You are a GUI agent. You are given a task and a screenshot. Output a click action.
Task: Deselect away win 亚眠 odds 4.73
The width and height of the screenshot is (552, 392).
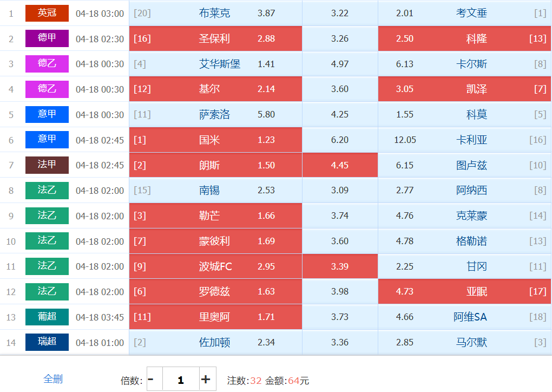coord(464,291)
